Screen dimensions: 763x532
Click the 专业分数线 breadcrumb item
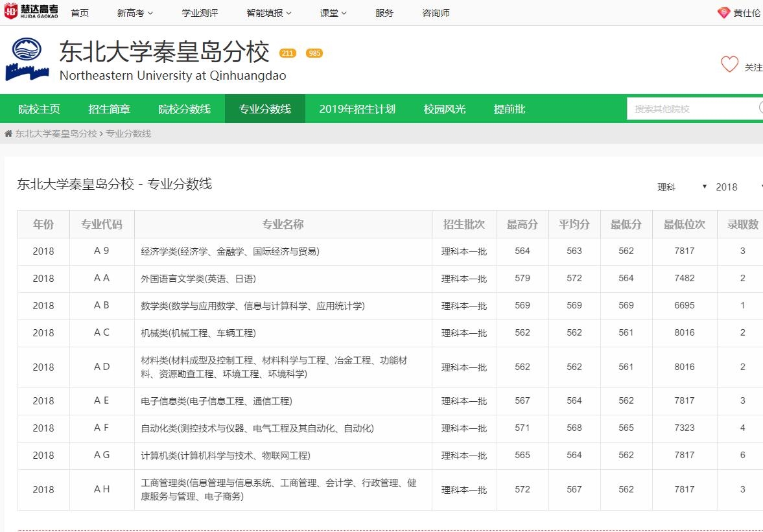point(128,133)
